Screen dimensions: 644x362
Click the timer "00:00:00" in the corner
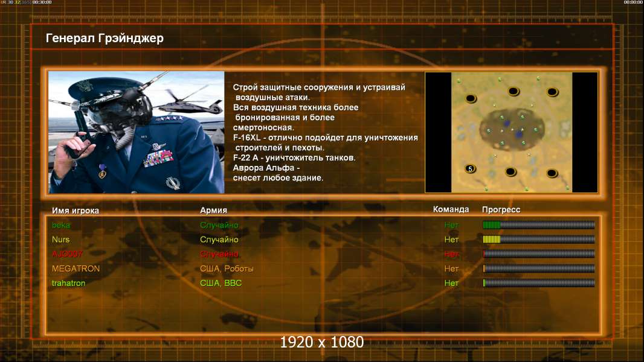pyautogui.click(x=633, y=2)
